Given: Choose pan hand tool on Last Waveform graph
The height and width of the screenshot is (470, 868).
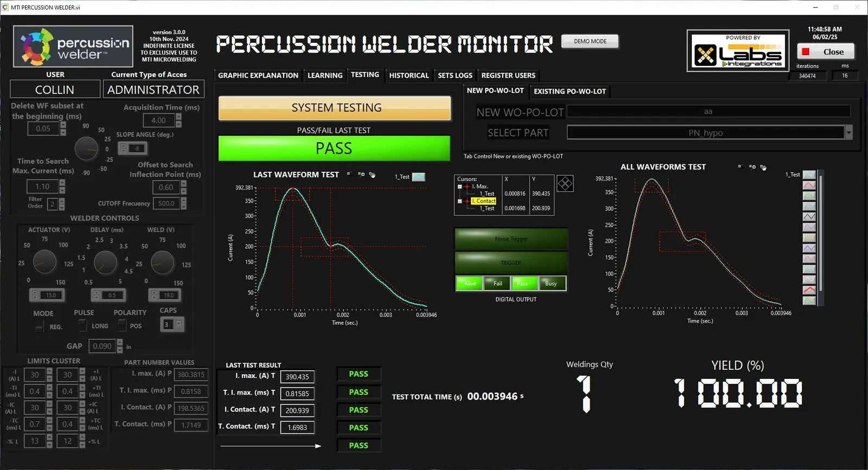Looking at the screenshot, I should 372,175.
